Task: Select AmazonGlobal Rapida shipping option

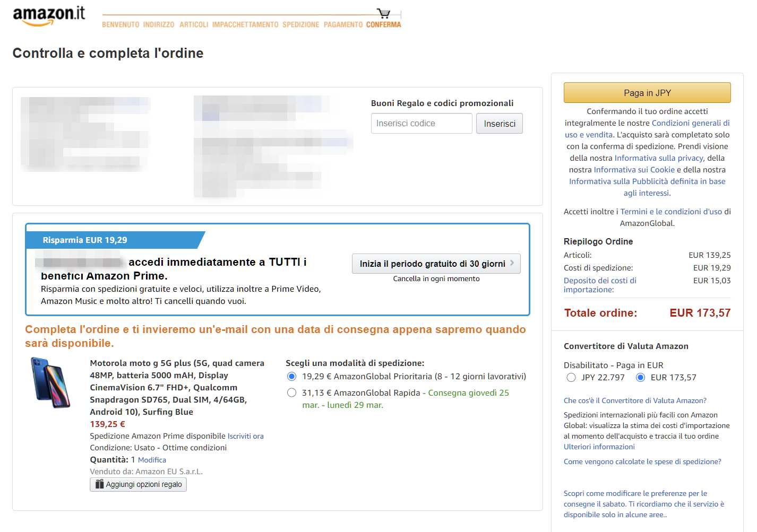Action: pyautogui.click(x=291, y=393)
